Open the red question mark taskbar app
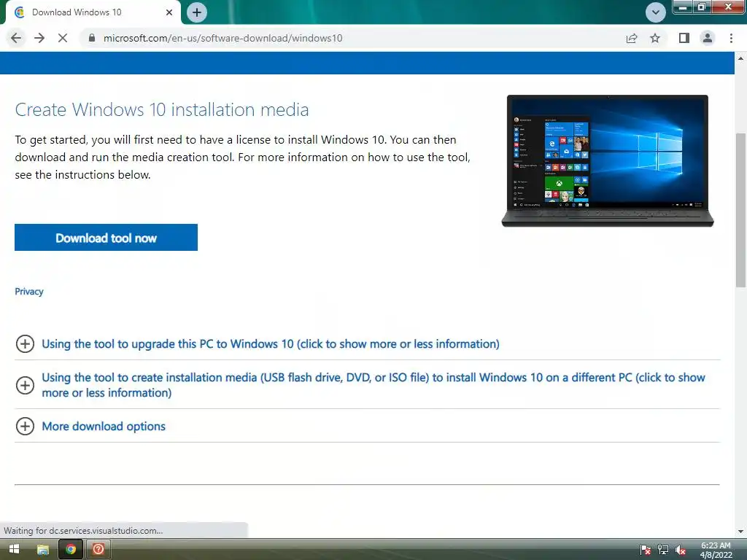The height and width of the screenshot is (560, 747). [98, 550]
